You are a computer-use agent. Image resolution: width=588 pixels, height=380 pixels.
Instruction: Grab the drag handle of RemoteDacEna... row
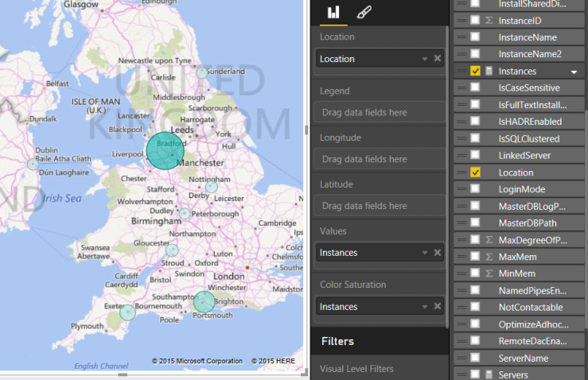point(461,341)
